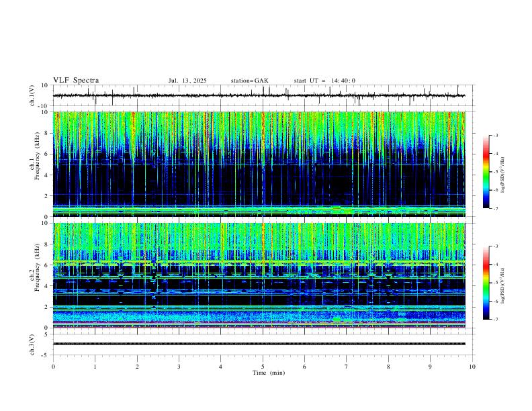Click the ch.2 colorbar 'log(PSD)' unit label
The width and height of the screenshot is (532, 411).
pos(502,286)
